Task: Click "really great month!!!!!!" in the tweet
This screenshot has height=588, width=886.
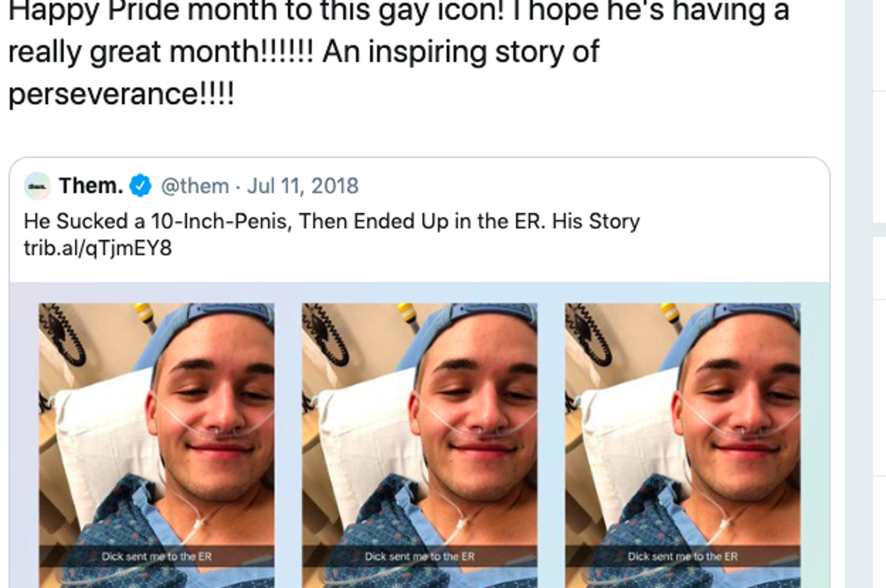Action: pos(160,53)
